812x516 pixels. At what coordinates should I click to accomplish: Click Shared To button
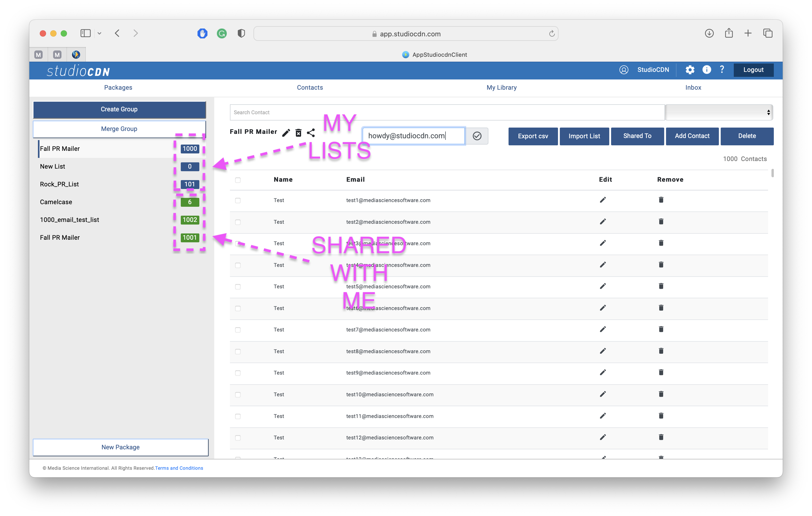(x=637, y=136)
